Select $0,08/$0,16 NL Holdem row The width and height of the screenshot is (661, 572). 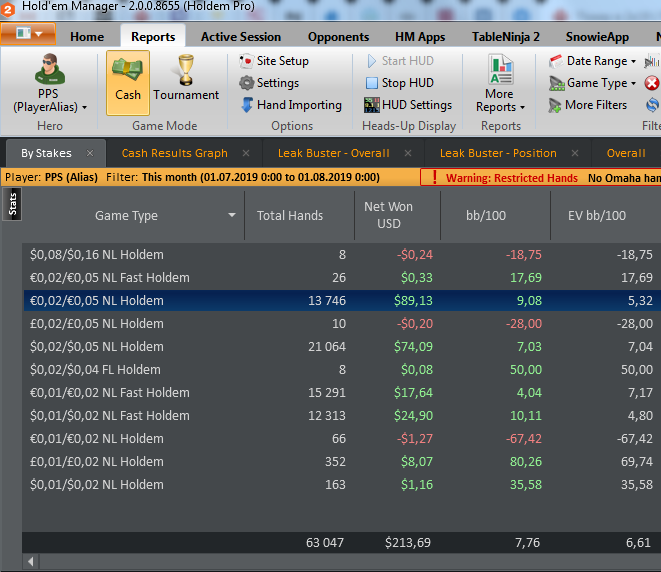[342, 255]
